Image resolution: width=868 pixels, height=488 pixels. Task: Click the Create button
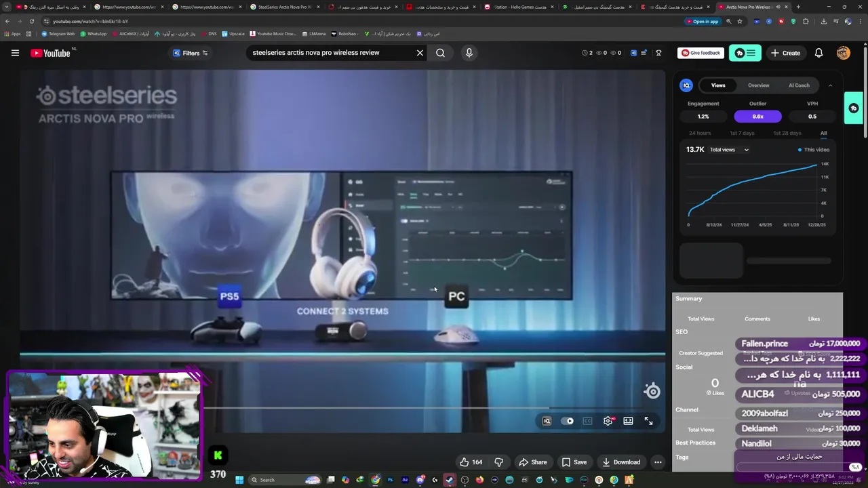(x=785, y=53)
